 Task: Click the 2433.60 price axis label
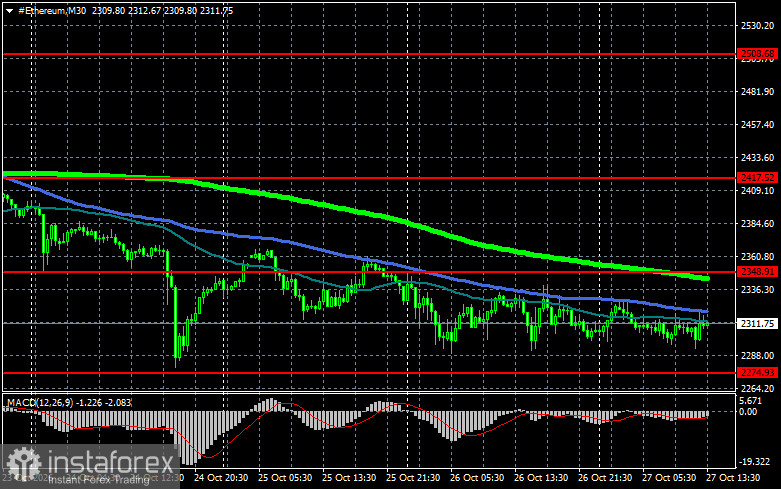tap(758, 157)
